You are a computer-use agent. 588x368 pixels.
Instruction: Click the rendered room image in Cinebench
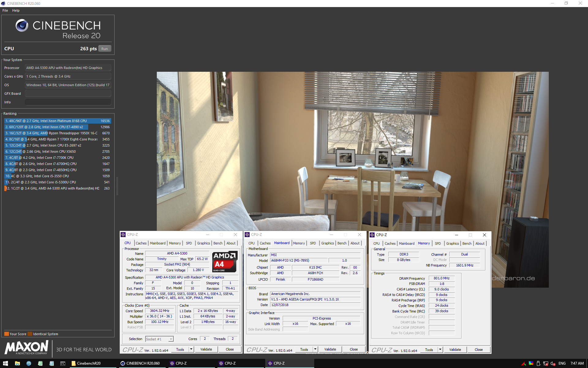pos(352,179)
